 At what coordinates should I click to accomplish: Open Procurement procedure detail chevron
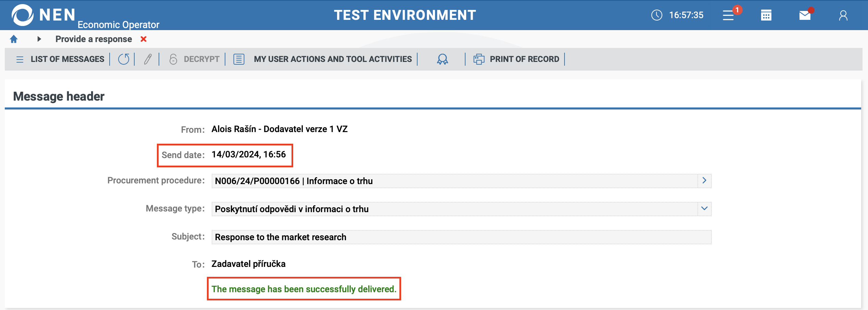pyautogui.click(x=704, y=181)
